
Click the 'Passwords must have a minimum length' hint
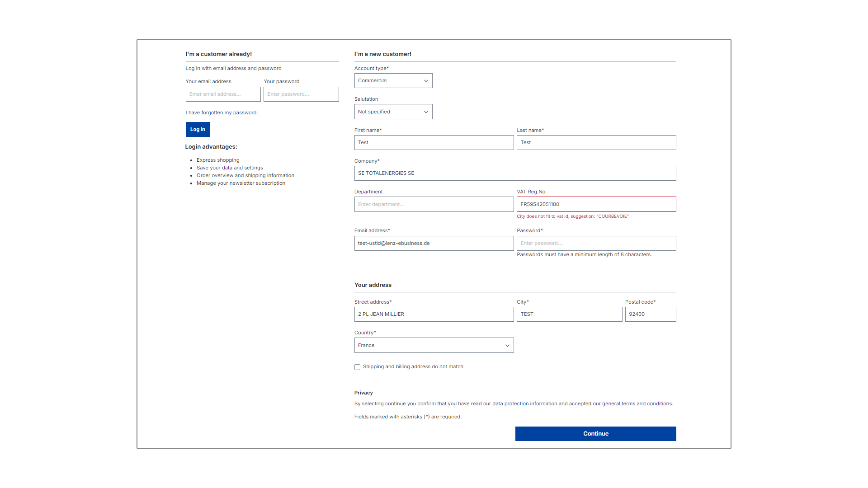tap(585, 255)
